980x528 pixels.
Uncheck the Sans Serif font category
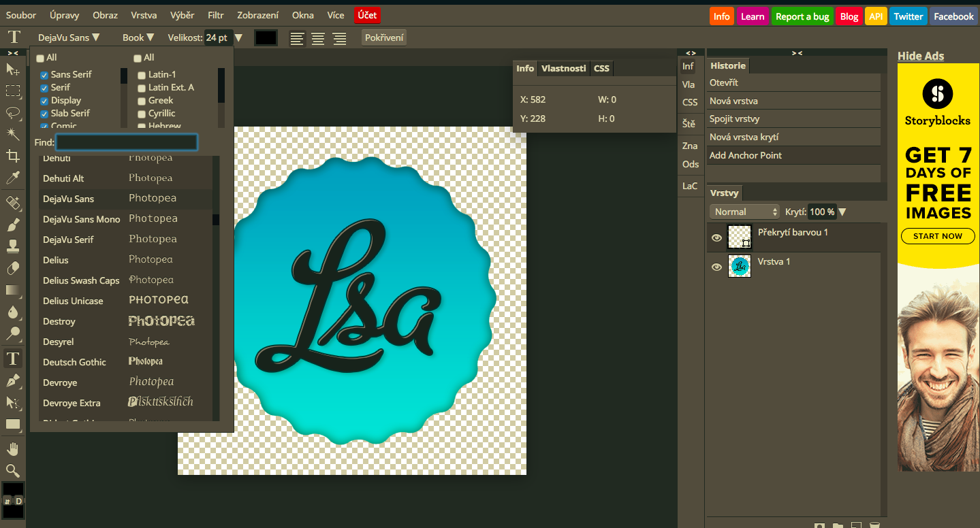(44, 75)
